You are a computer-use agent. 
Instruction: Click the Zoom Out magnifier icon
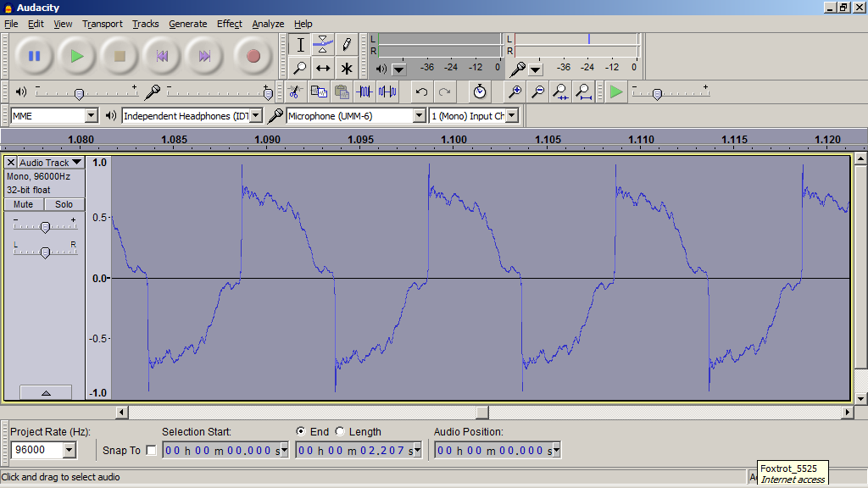coord(537,91)
